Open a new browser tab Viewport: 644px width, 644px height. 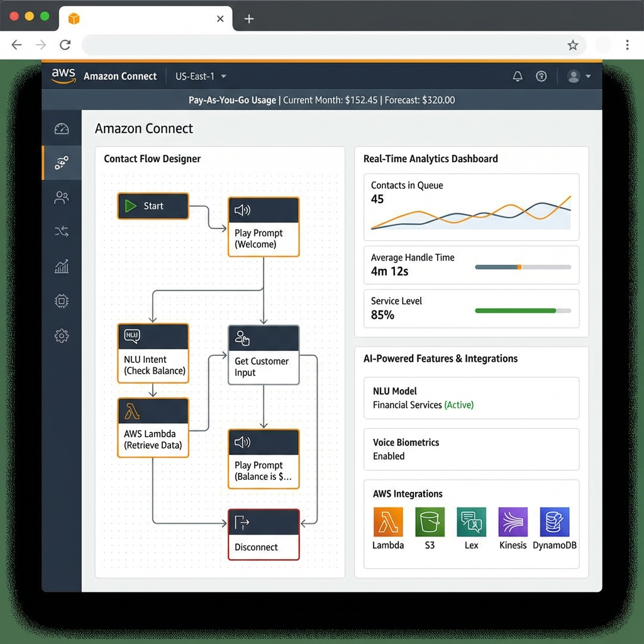pos(249,19)
